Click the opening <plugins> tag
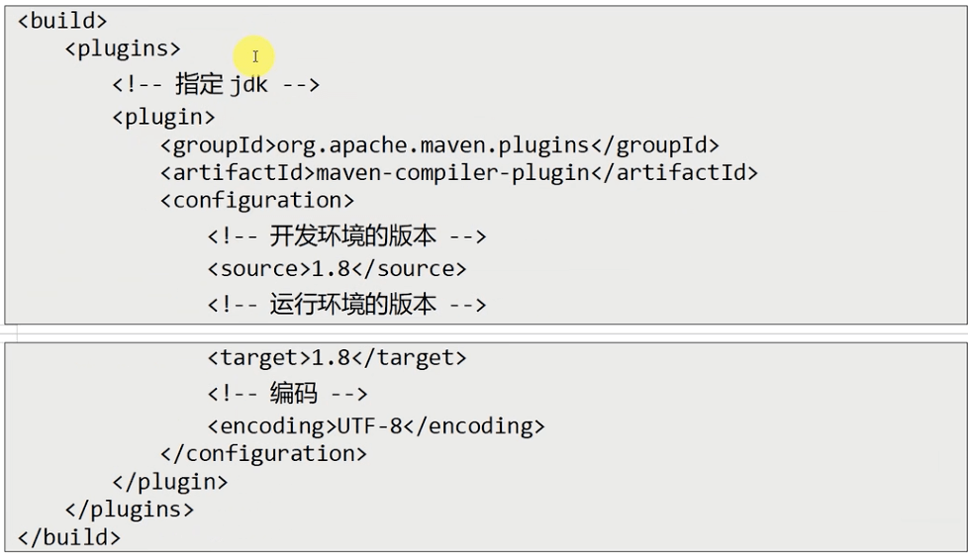968x560 pixels. [x=123, y=48]
